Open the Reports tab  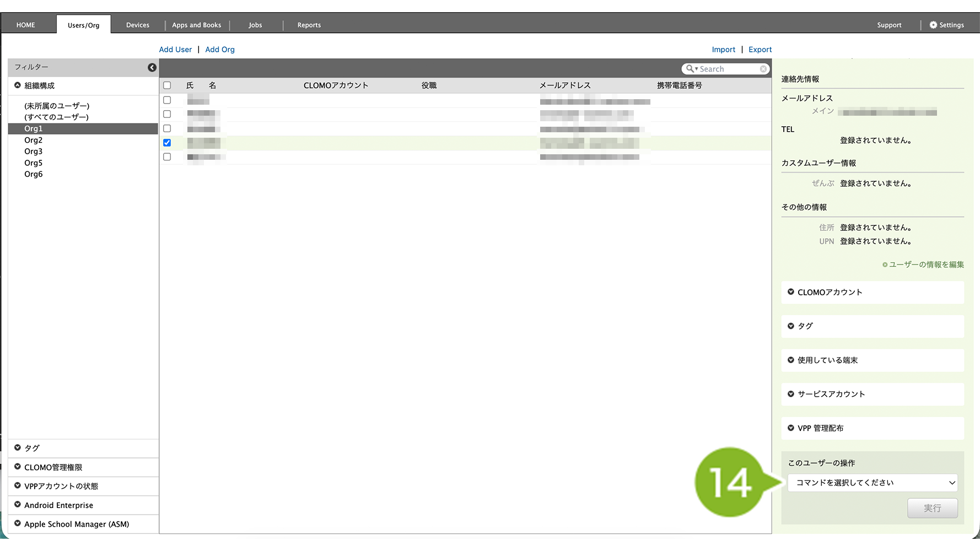click(309, 25)
